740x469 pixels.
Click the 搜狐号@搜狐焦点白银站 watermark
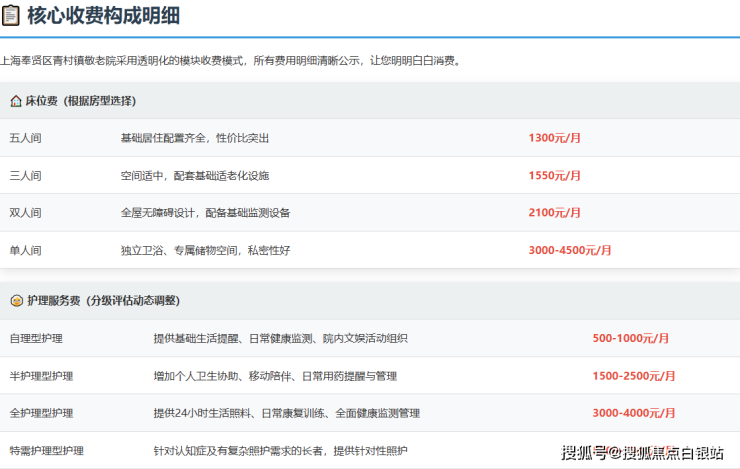[642, 453]
